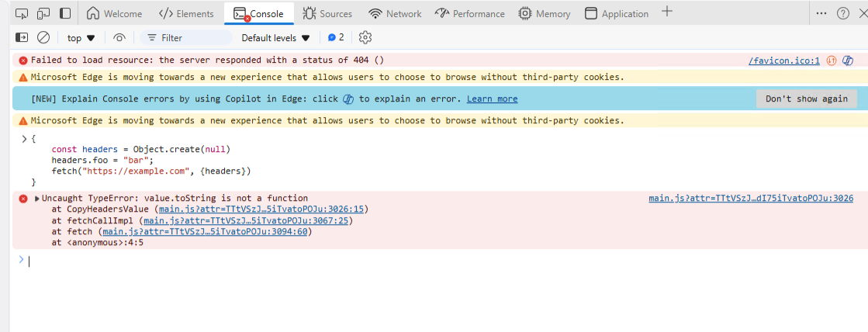Open the CopyHeadersValue main.js:3026:15 link
868x332 pixels.
coord(261,209)
